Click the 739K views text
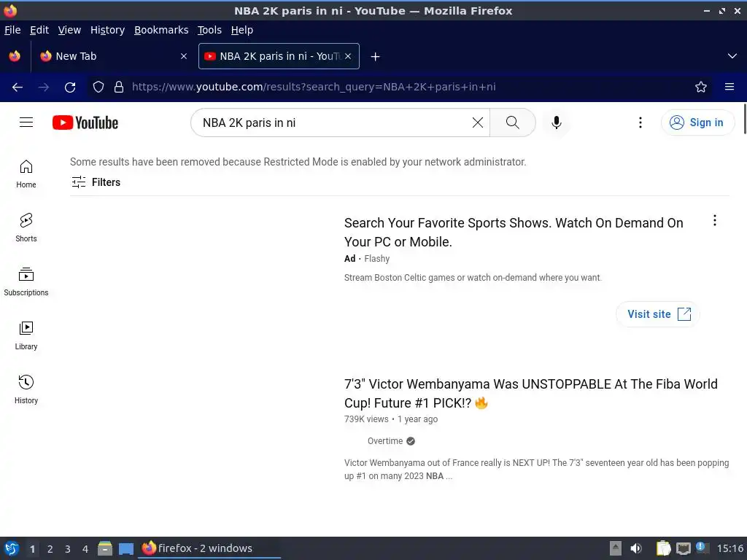The height and width of the screenshot is (560, 747). tap(366, 419)
